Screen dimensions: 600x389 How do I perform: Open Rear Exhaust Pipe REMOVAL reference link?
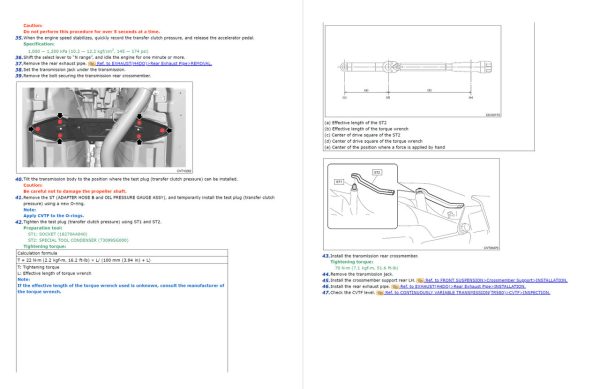[154, 63]
